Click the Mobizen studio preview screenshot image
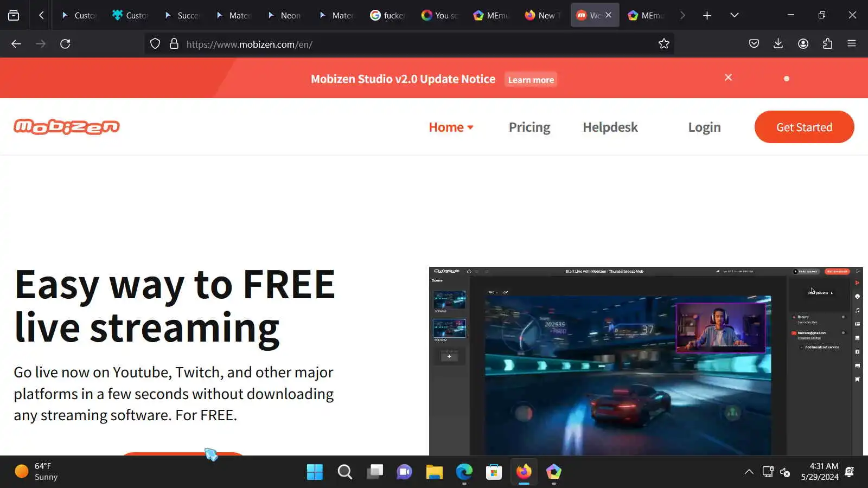 tap(646, 361)
